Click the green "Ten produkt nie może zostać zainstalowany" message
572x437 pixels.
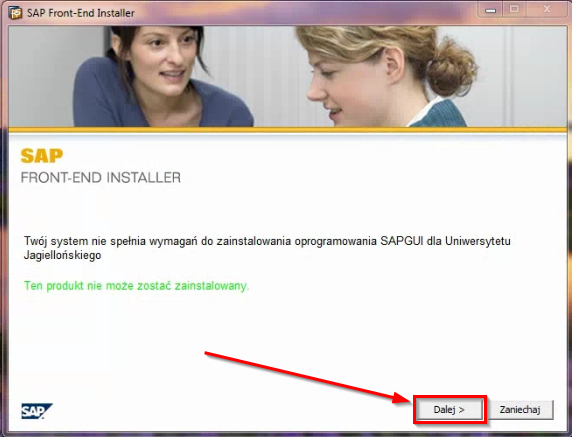tap(136, 286)
